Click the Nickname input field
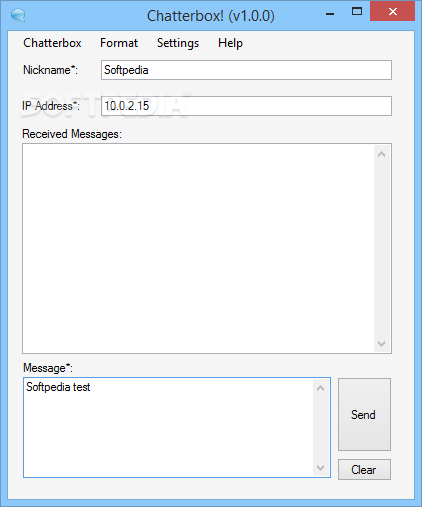This screenshot has height=507, width=422. pyautogui.click(x=246, y=70)
